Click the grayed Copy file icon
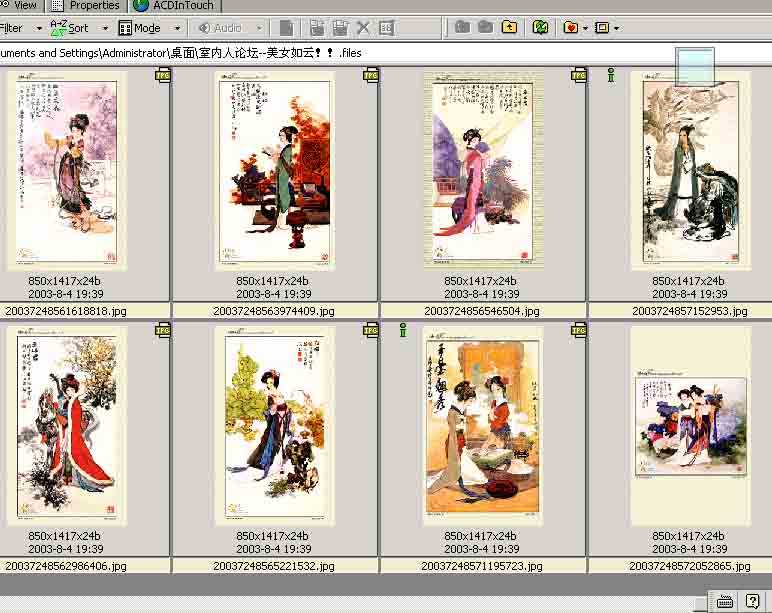This screenshot has height=613, width=772. (287, 28)
